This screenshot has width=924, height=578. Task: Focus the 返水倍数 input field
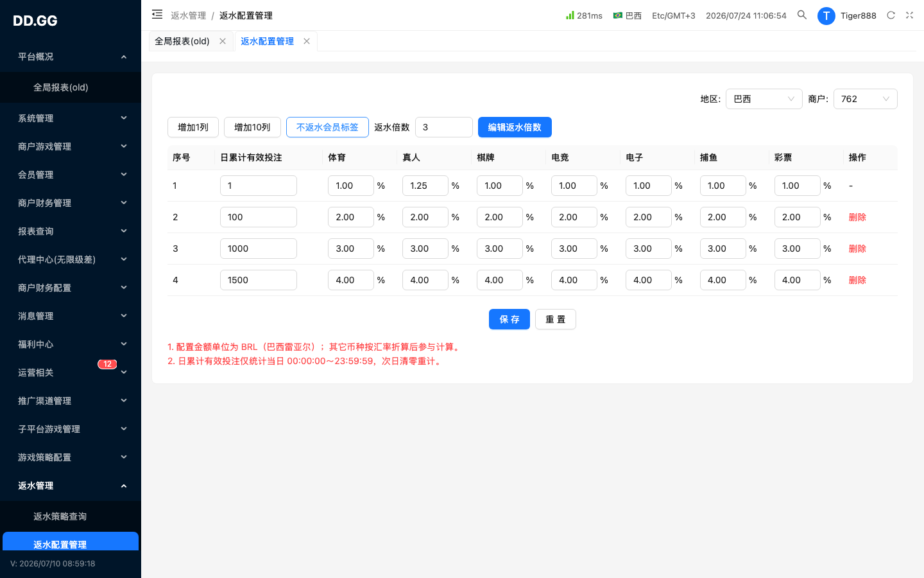444,127
